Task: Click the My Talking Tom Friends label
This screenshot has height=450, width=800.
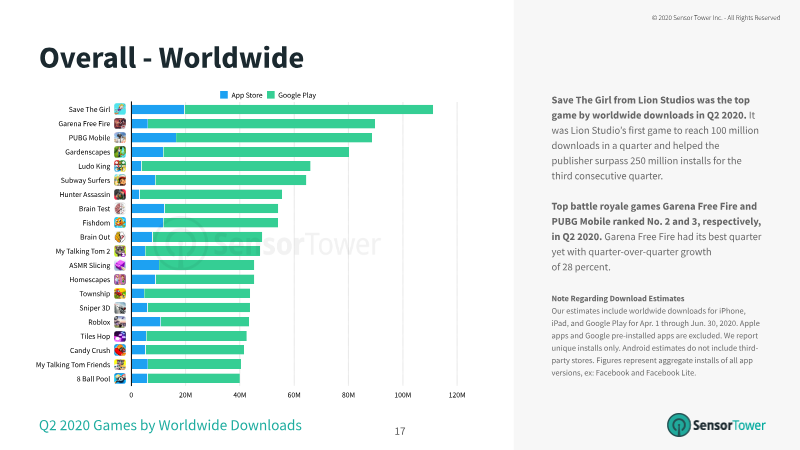Action: point(73,364)
